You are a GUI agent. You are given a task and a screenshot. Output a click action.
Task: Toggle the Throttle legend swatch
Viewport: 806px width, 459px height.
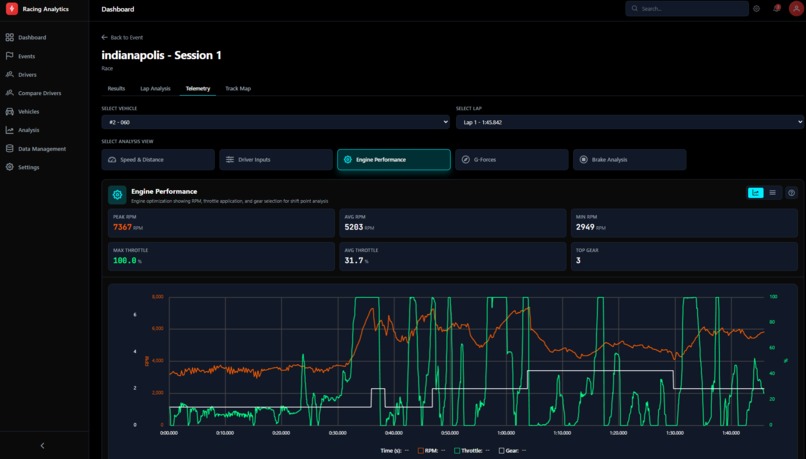(x=456, y=451)
